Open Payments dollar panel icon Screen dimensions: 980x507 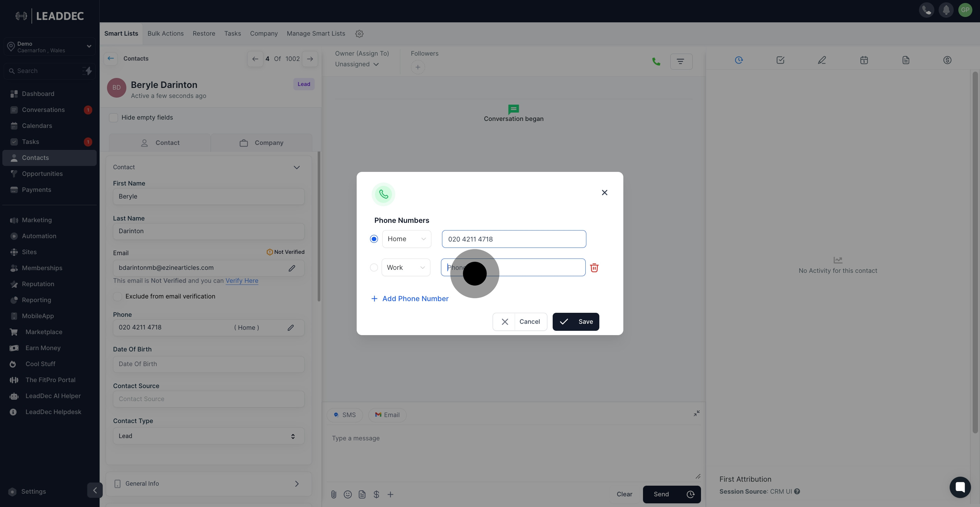point(947,60)
